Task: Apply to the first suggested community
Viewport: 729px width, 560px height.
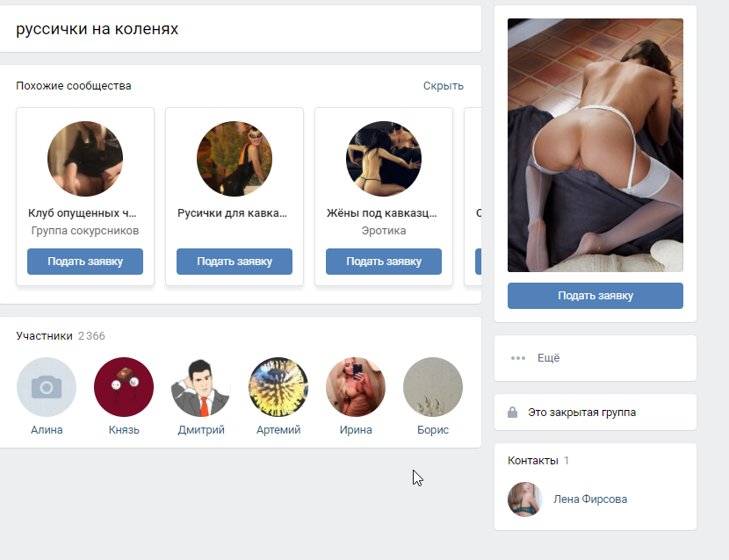Action: coord(85,262)
